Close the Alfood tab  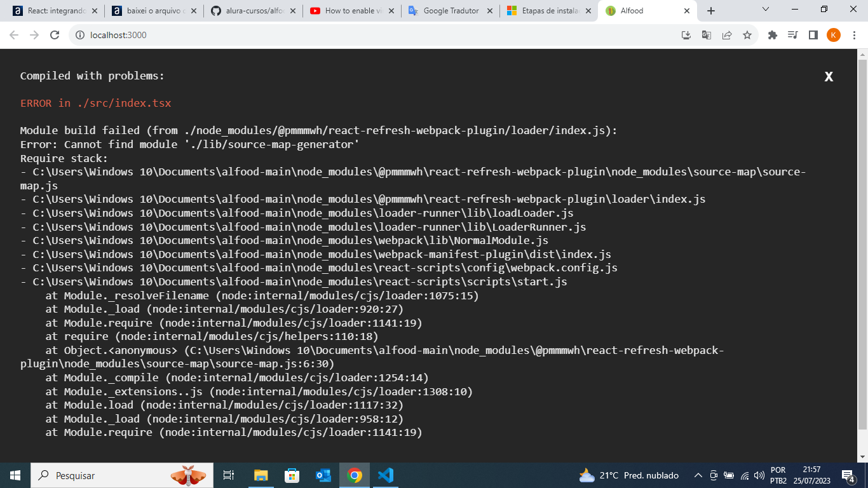[687, 11]
